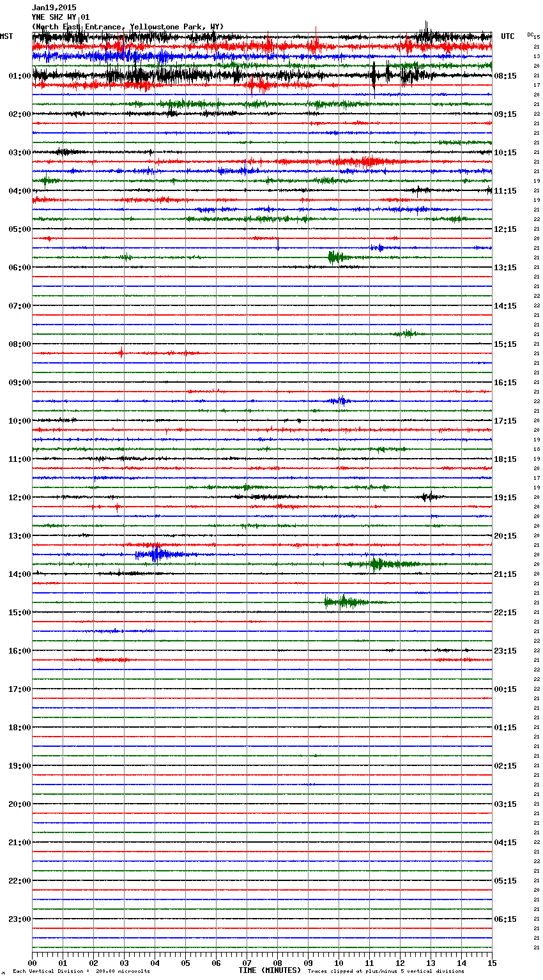Click the UTC timezone label
Screen dimensions: 543x980
[508, 36]
